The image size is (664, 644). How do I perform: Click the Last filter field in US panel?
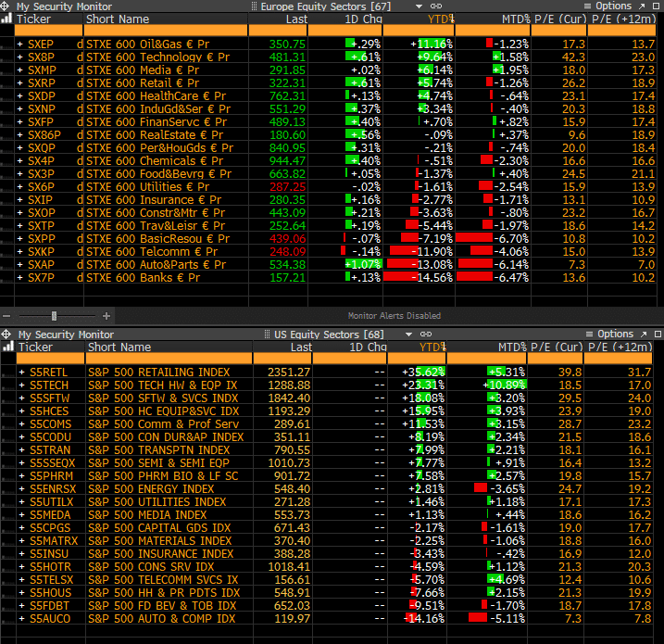282,359
